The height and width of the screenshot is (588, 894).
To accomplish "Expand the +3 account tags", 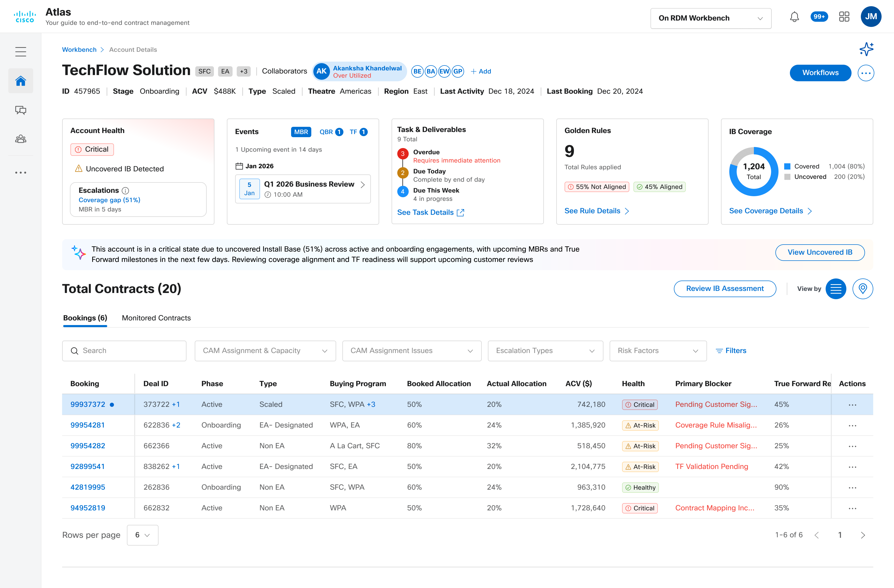I will tap(243, 71).
